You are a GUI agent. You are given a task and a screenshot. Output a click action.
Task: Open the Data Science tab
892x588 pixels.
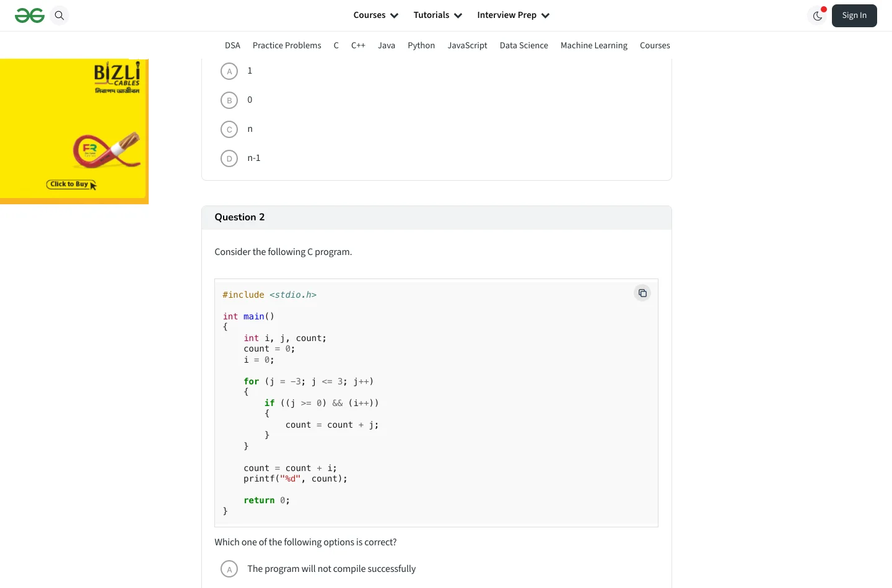click(524, 45)
